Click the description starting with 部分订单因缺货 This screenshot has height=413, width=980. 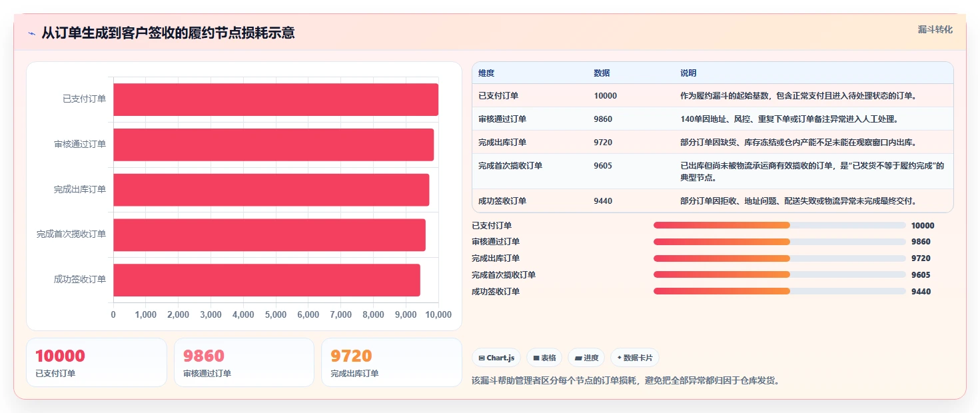tap(798, 143)
